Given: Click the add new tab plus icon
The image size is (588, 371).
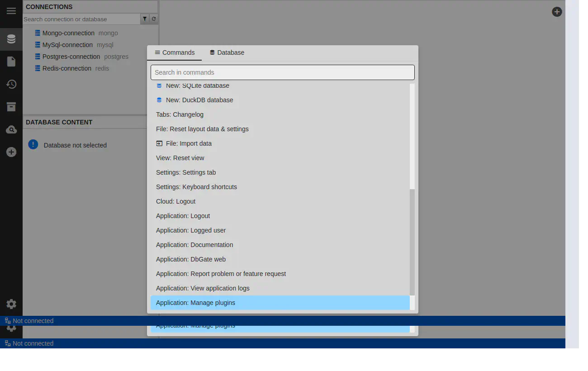Looking at the screenshot, I should [557, 12].
